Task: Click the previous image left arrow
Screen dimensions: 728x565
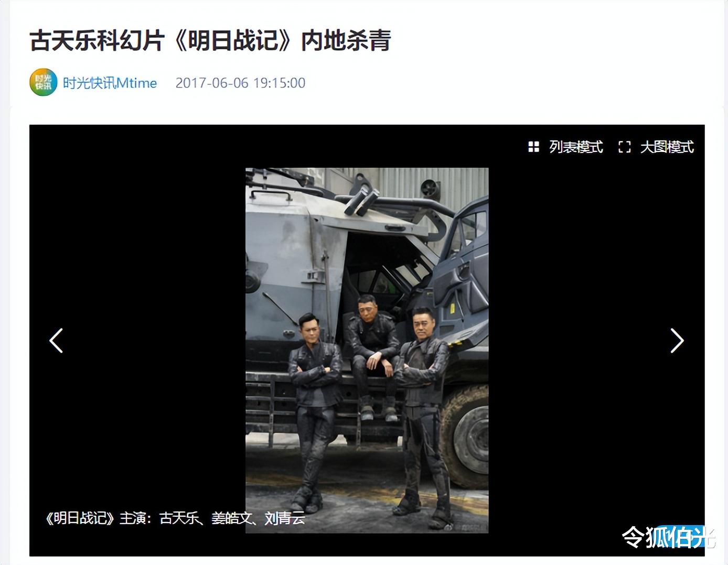Action: pyautogui.click(x=56, y=341)
